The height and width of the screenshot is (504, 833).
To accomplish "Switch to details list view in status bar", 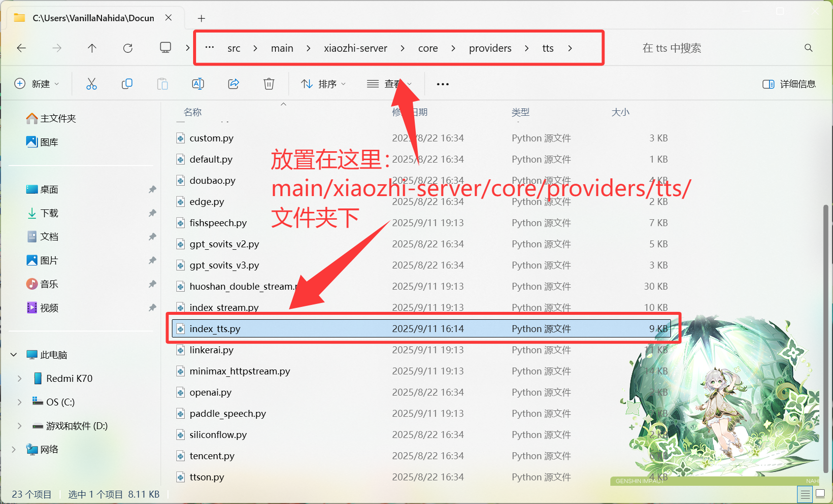I will click(x=805, y=494).
